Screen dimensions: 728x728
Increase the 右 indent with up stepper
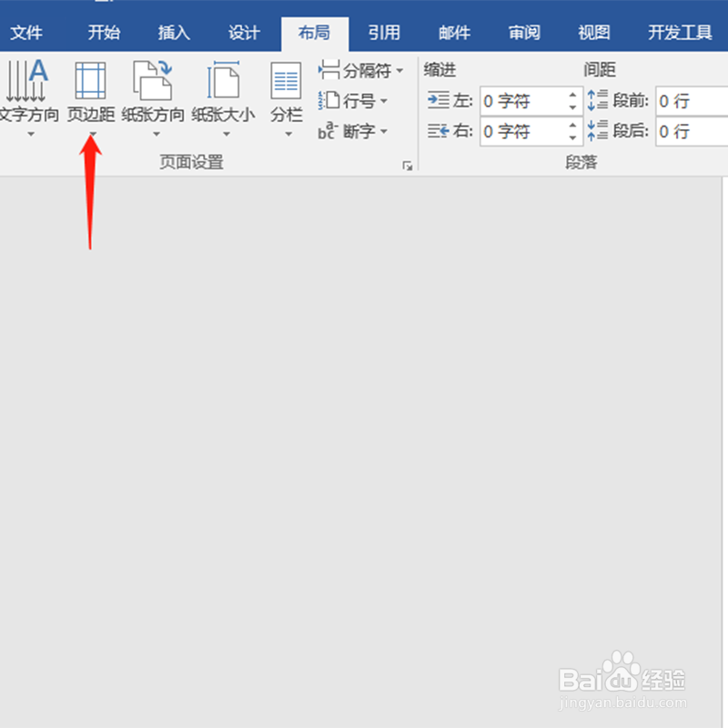click(x=572, y=125)
